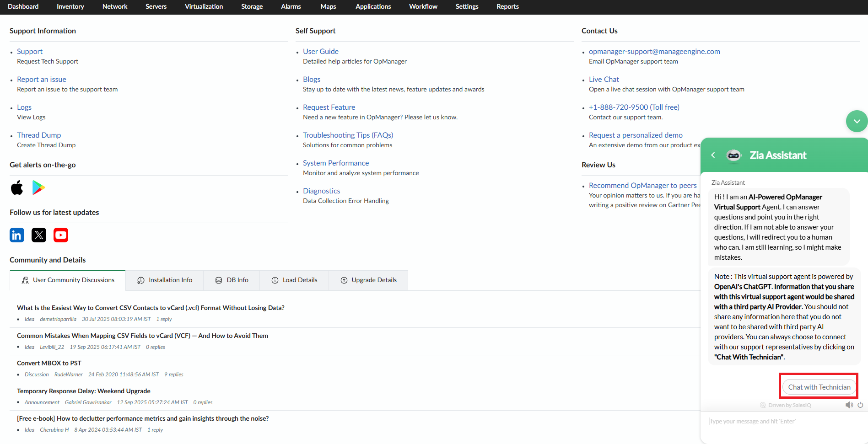868x444 pixels.
Task: Mute chat sounds with speaker icon
Action: tap(849, 405)
